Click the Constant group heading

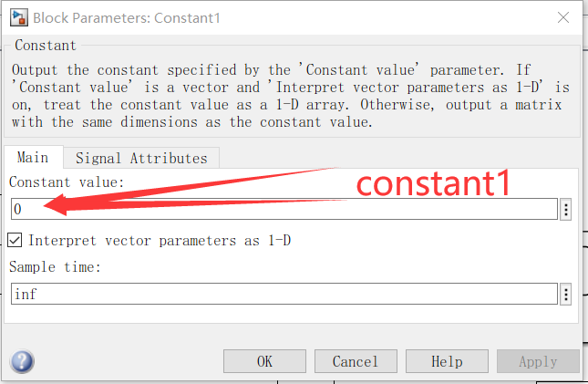coord(45,45)
